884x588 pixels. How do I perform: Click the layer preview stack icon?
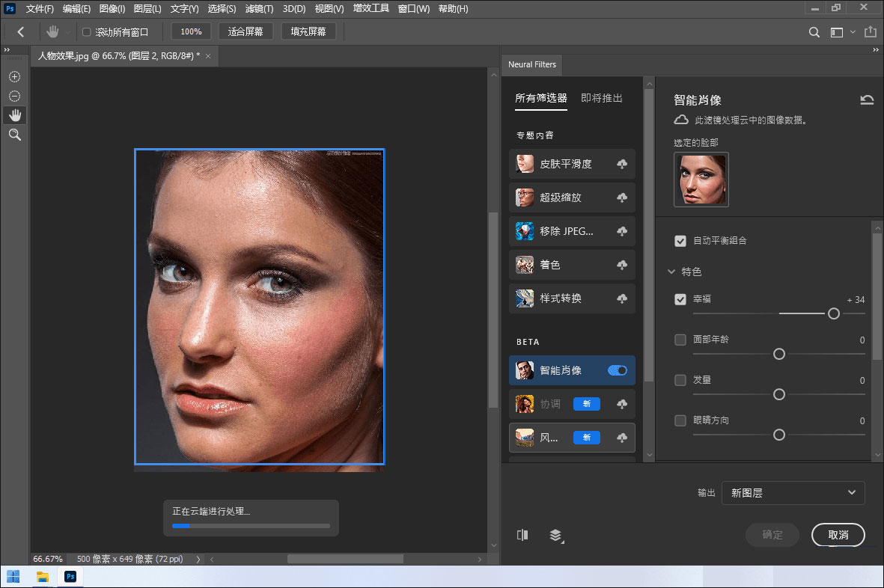(555, 535)
